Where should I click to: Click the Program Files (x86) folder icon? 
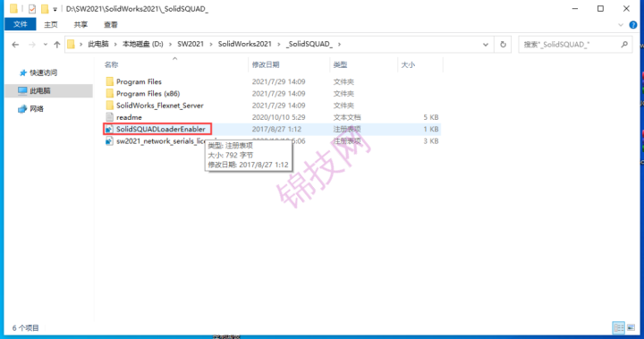click(x=109, y=93)
